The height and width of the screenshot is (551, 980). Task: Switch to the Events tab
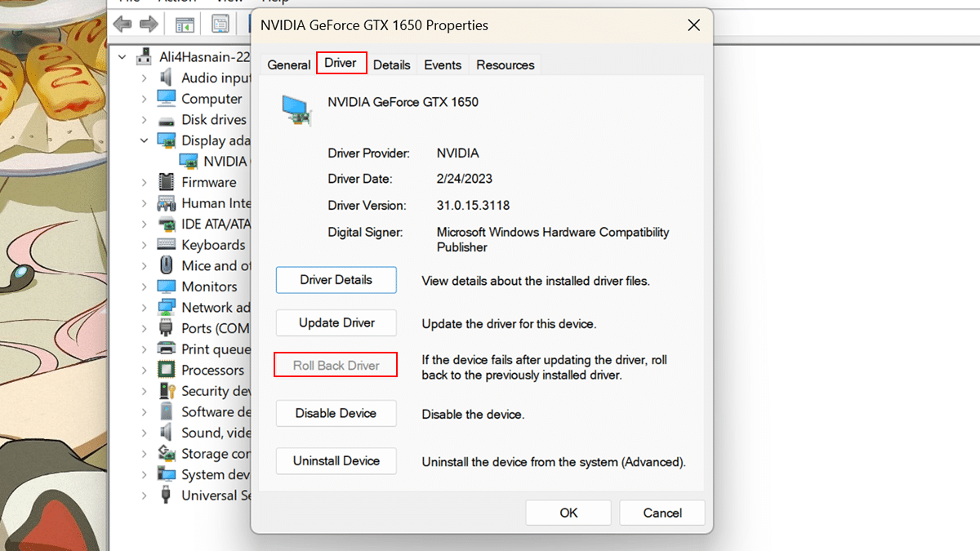point(443,65)
